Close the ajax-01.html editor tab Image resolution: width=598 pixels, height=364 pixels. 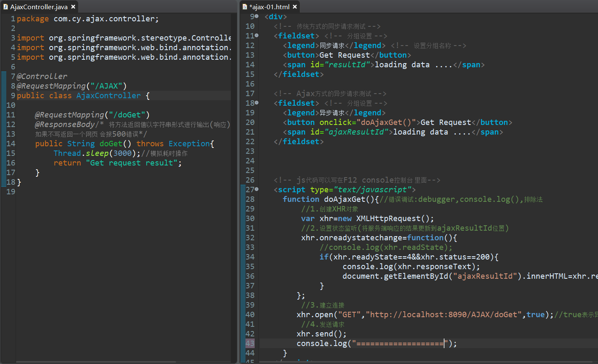295,7
